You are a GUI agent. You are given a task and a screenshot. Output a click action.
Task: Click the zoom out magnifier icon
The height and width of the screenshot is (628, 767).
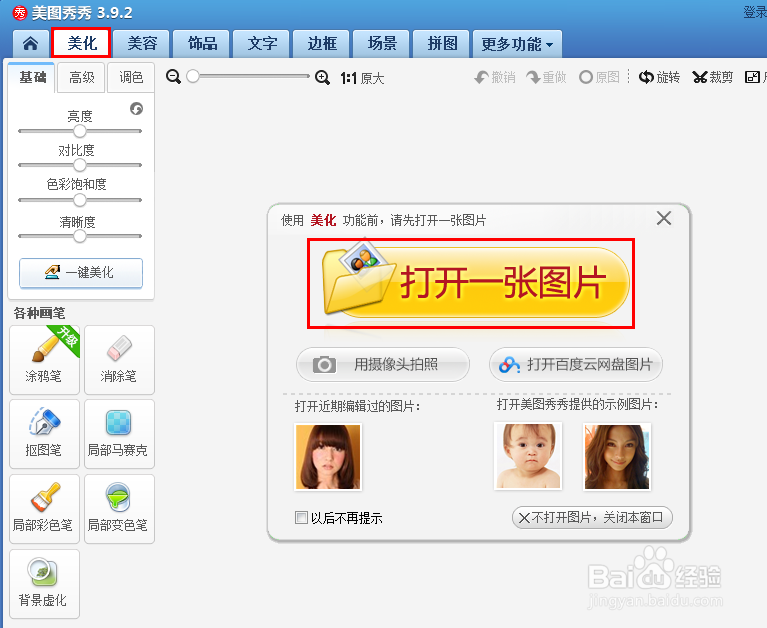(x=173, y=77)
